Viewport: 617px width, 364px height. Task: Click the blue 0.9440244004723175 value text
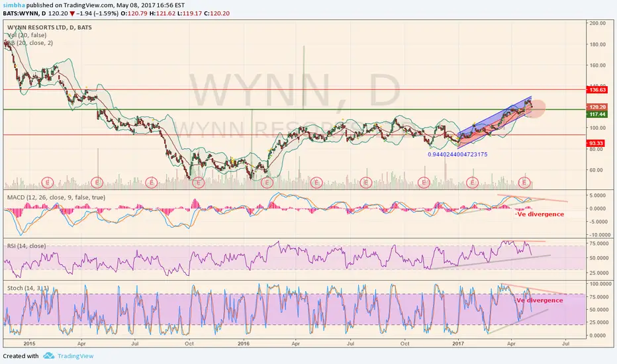click(x=457, y=155)
